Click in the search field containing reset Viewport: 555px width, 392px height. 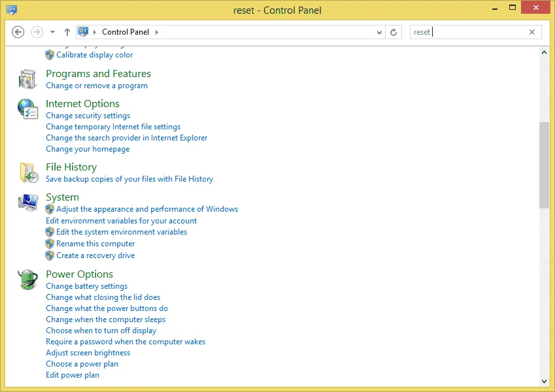tap(475, 32)
